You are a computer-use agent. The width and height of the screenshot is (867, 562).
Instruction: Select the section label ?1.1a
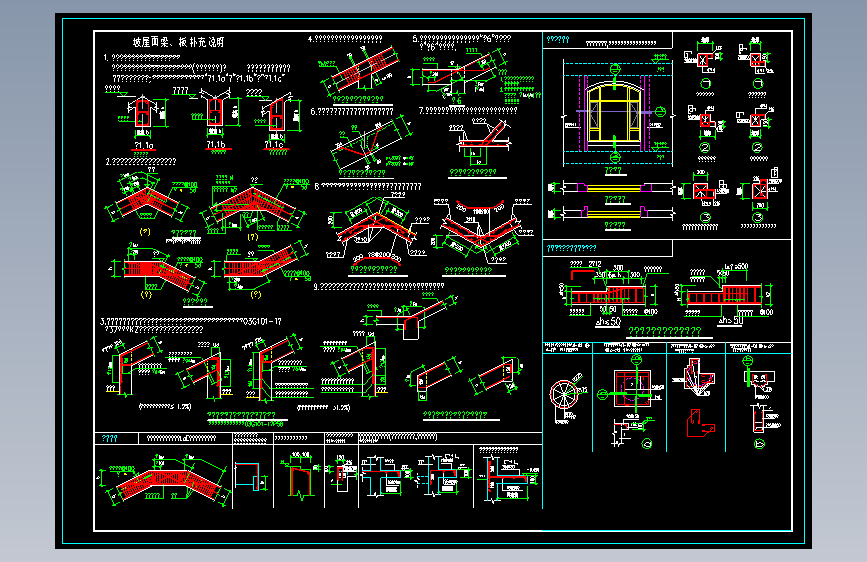144,145
